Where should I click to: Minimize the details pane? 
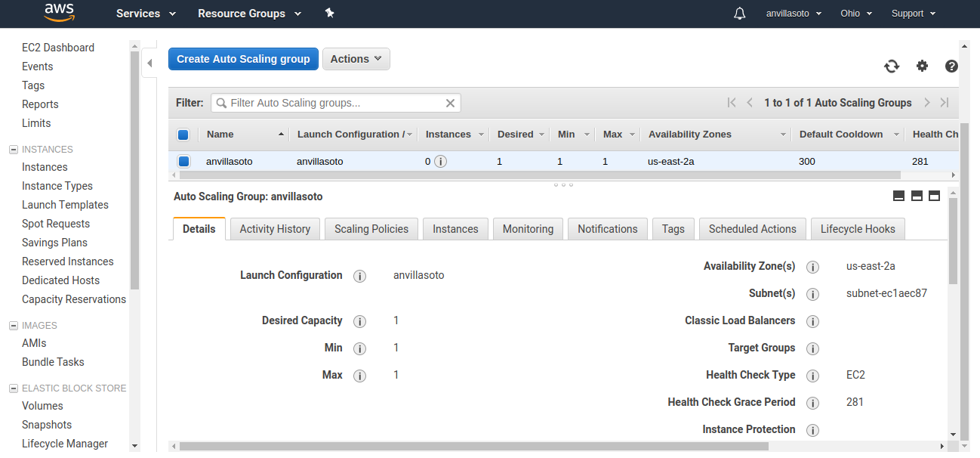point(898,196)
